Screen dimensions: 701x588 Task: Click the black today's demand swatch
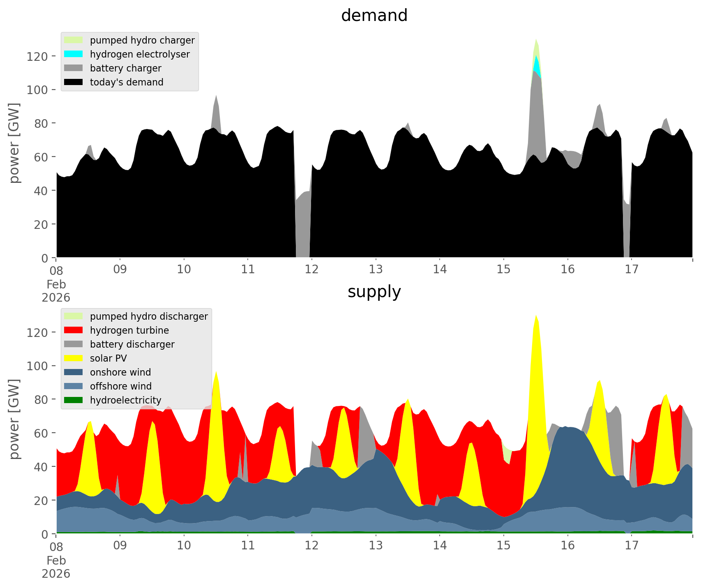[74, 82]
